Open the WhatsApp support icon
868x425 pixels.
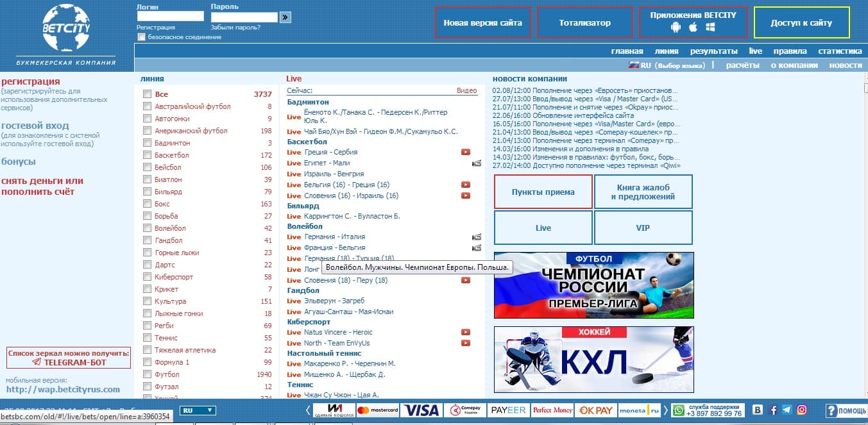pyautogui.click(x=678, y=410)
